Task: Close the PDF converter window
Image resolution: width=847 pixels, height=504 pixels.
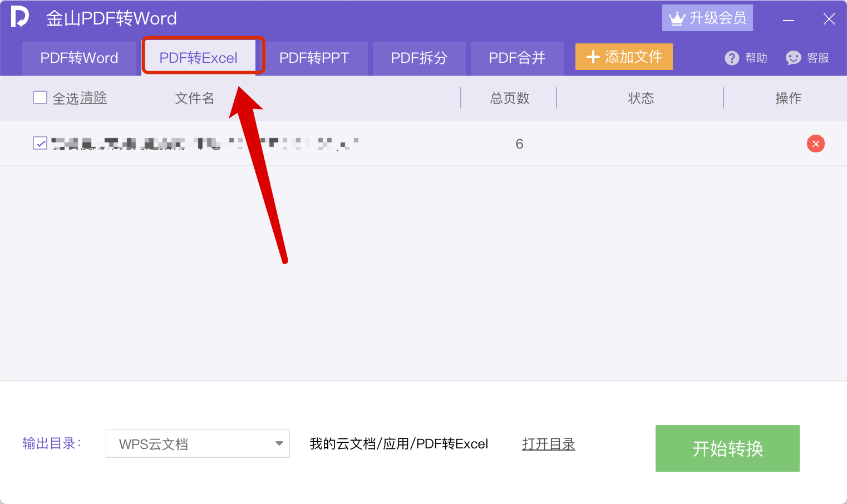Action: [x=829, y=19]
